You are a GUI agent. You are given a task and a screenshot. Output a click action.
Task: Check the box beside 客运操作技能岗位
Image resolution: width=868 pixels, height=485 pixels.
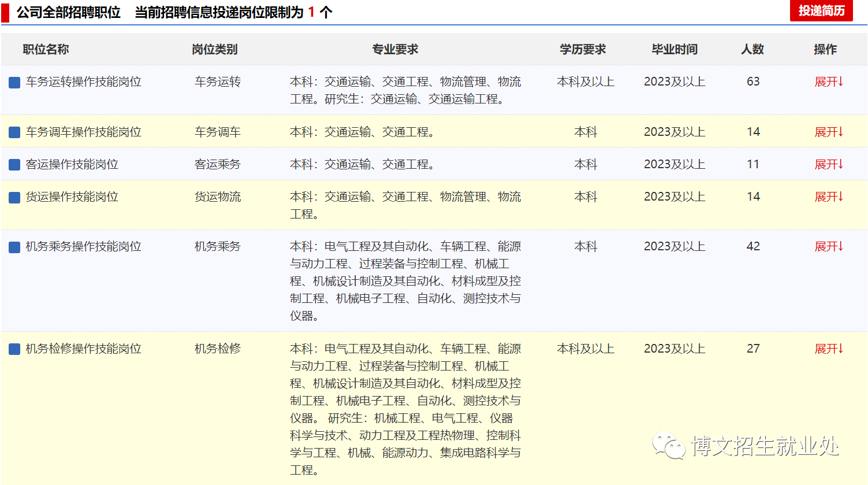pos(14,165)
